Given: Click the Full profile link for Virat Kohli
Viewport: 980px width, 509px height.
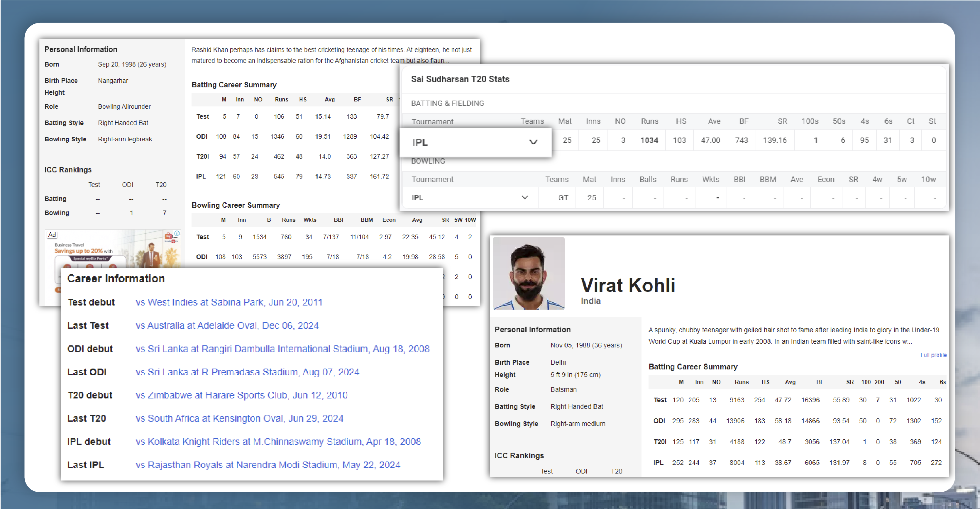Looking at the screenshot, I should point(933,355).
